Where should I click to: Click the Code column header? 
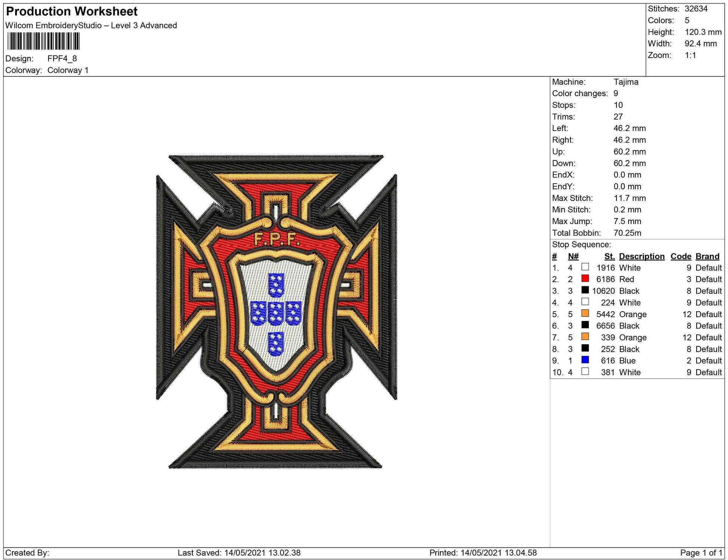click(680, 256)
